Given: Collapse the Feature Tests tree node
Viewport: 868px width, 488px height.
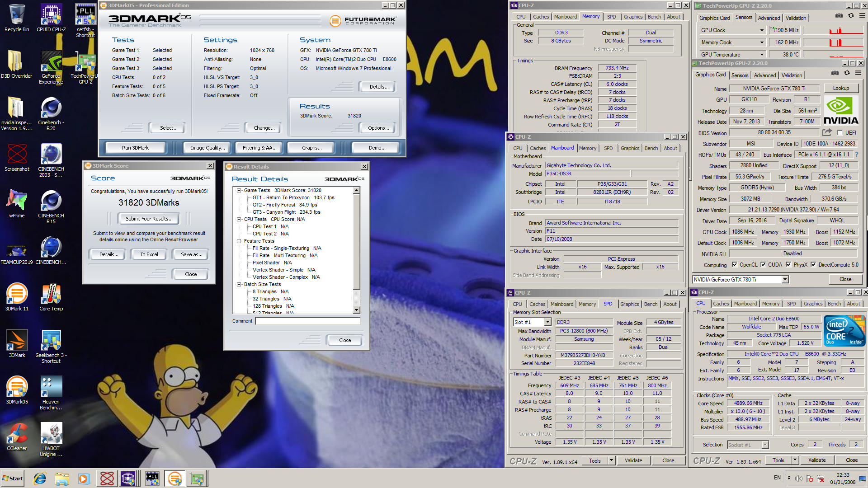Looking at the screenshot, I should (239, 241).
